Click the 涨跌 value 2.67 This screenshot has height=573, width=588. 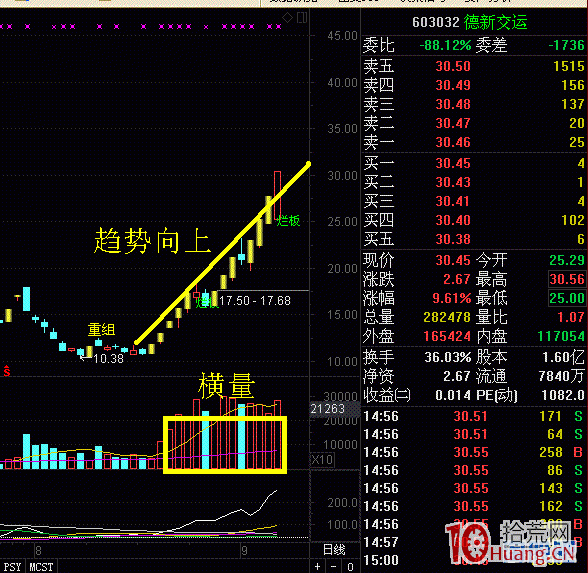tap(456, 279)
